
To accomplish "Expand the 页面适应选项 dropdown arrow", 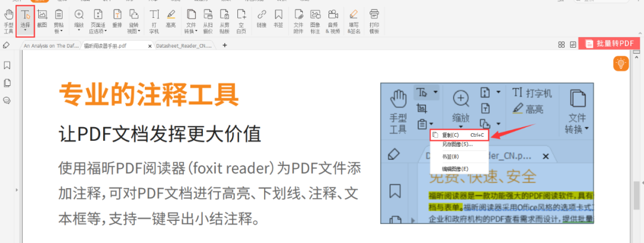I will [x=106, y=31].
